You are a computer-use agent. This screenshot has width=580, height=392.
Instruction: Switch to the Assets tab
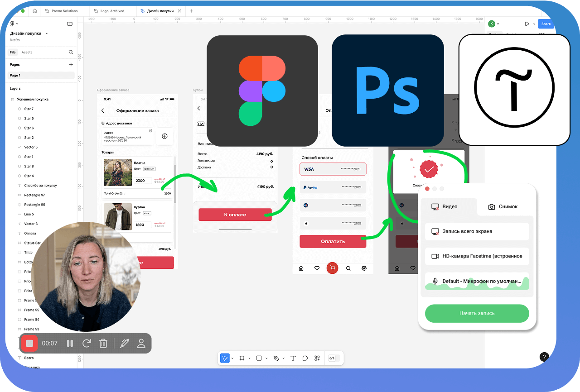[x=27, y=52]
